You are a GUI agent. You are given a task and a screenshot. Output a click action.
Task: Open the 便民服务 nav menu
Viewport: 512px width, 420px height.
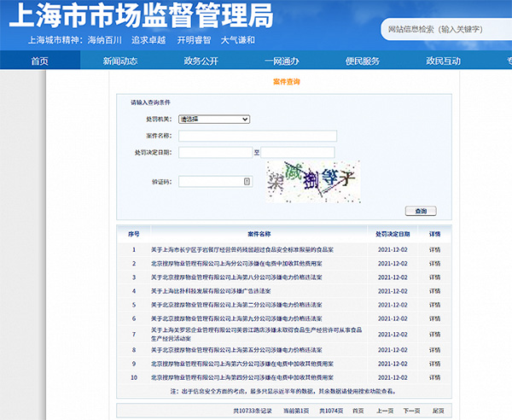point(363,61)
